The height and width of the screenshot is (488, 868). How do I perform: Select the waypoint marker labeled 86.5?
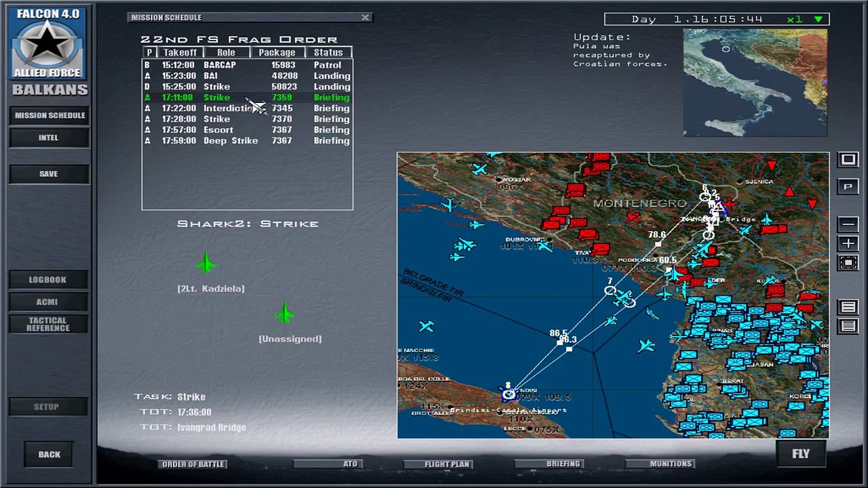click(x=559, y=342)
